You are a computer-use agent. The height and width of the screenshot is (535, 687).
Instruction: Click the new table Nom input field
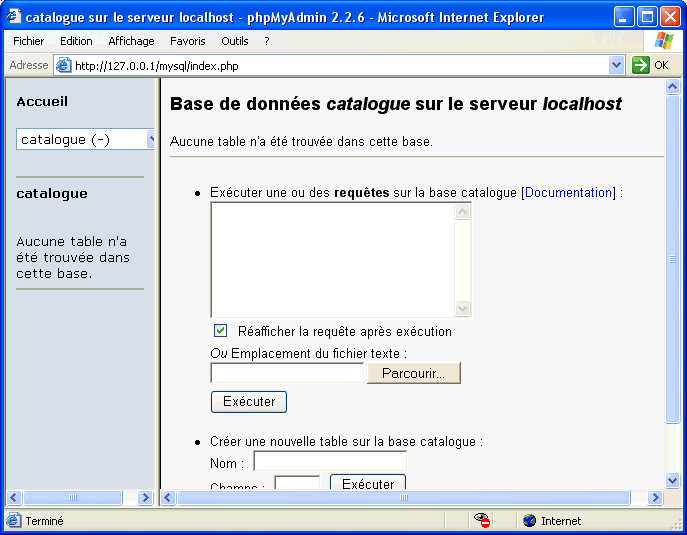[x=330, y=461]
